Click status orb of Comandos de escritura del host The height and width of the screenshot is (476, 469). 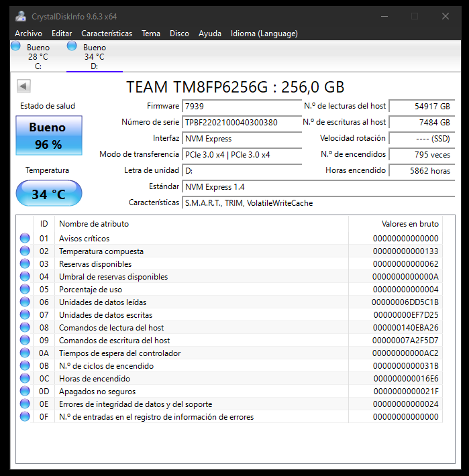click(25, 341)
